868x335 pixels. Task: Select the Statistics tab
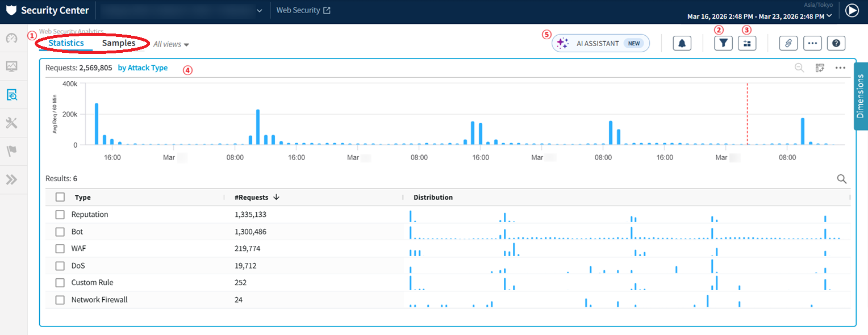click(x=66, y=43)
